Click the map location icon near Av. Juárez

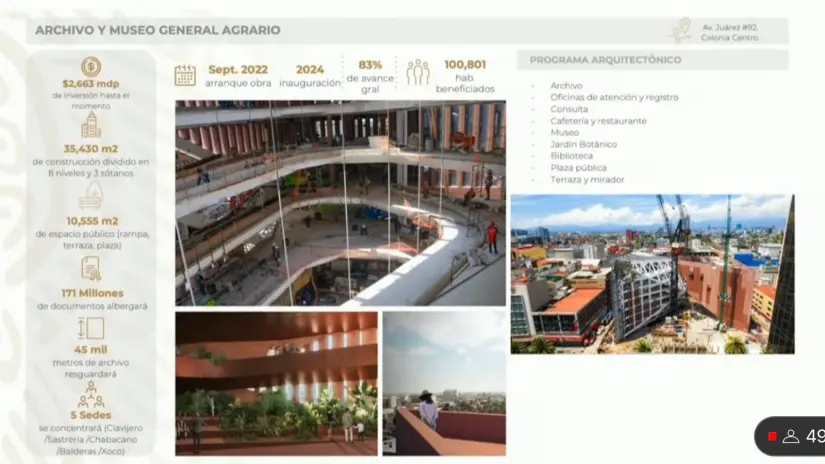pos(681,30)
